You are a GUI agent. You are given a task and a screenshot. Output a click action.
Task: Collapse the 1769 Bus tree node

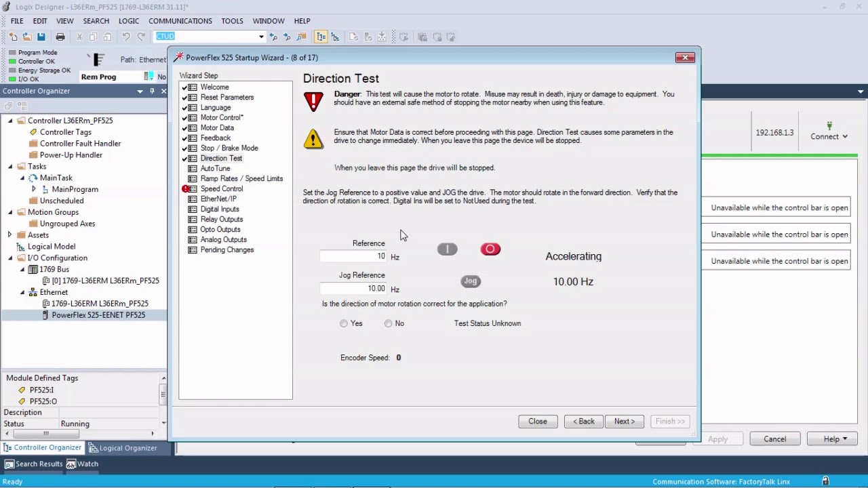tap(22, 270)
